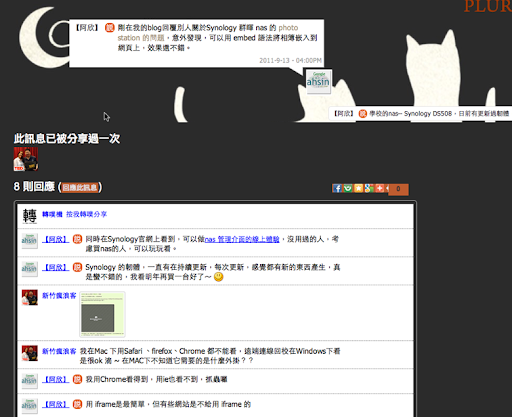Click the yellow star bookmark icon
Viewport: 512px width, 417px height.
coord(358,188)
